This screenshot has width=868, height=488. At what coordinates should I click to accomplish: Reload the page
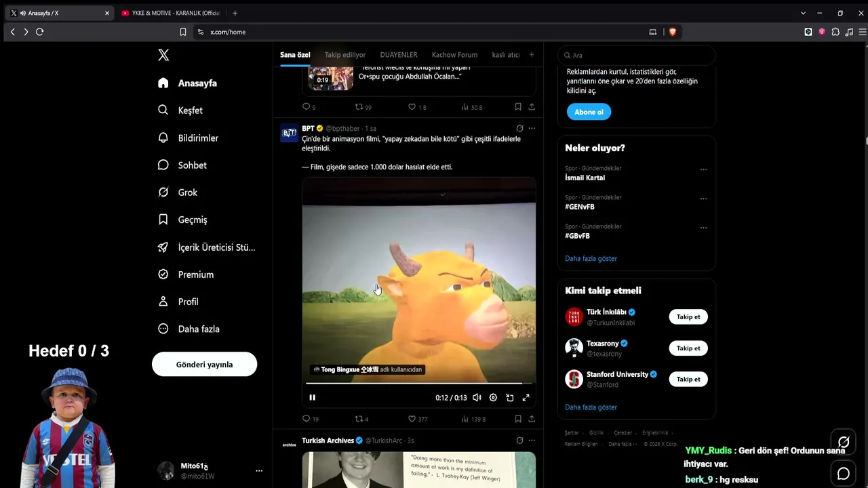(x=39, y=32)
